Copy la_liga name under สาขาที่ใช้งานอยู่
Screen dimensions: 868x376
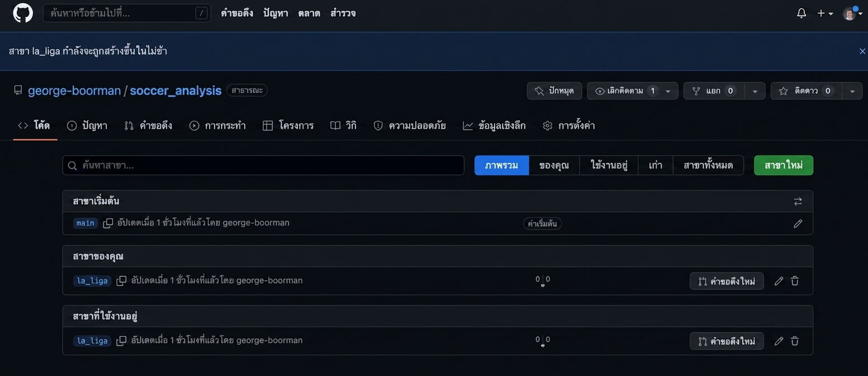(x=121, y=340)
